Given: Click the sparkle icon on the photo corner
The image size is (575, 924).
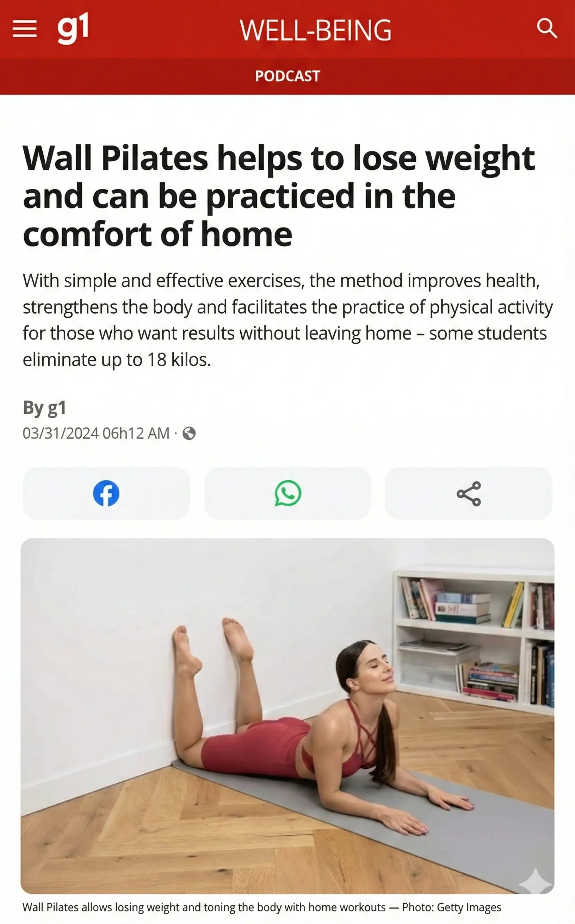Looking at the screenshot, I should (x=536, y=881).
